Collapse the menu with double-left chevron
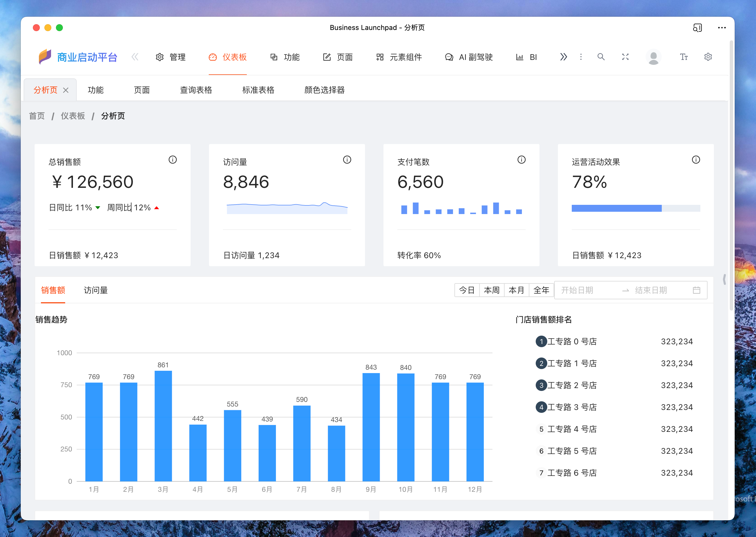The image size is (756, 537). pos(135,57)
